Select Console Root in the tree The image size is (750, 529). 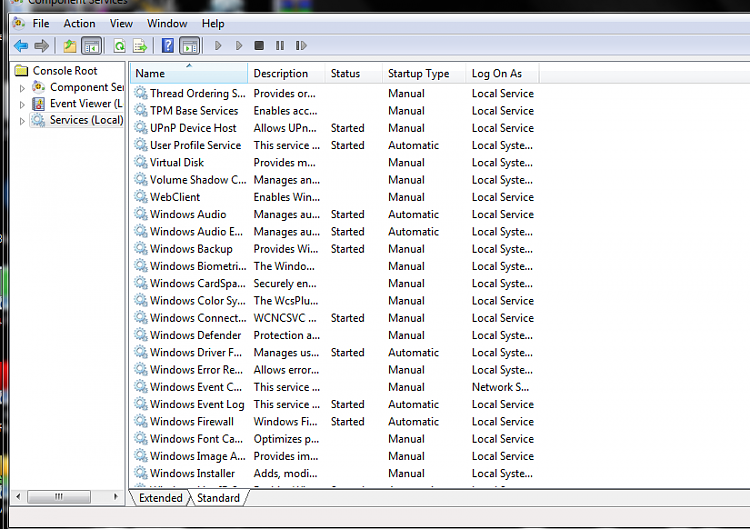coord(65,71)
